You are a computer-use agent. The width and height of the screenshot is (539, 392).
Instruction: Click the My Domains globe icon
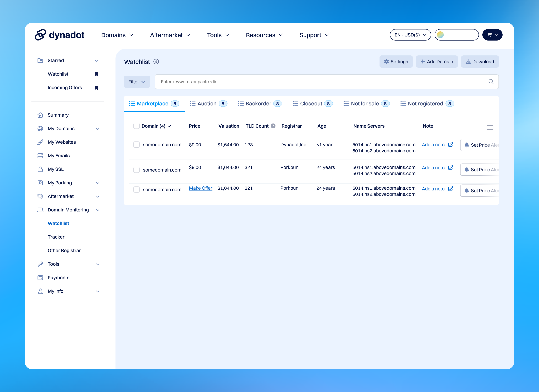(40, 129)
